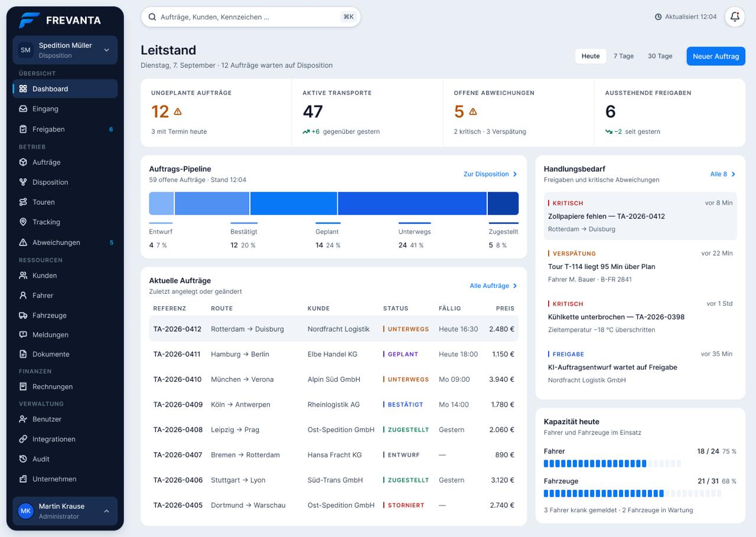Click the Eingang inbox icon
The image size is (756, 537).
tap(23, 109)
